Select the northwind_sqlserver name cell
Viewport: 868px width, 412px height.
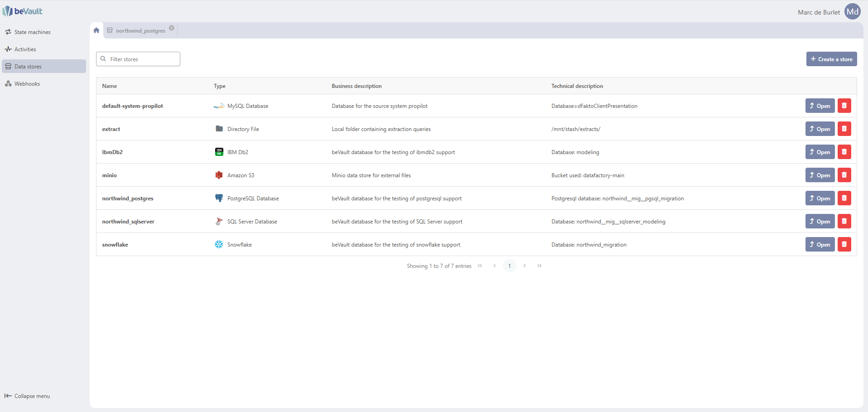coord(128,222)
